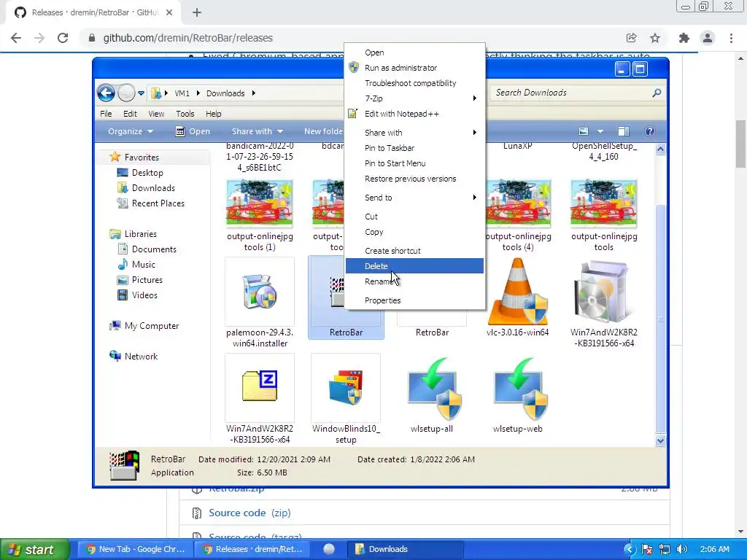
Task: Choose Run as administrator
Action: (x=414, y=68)
